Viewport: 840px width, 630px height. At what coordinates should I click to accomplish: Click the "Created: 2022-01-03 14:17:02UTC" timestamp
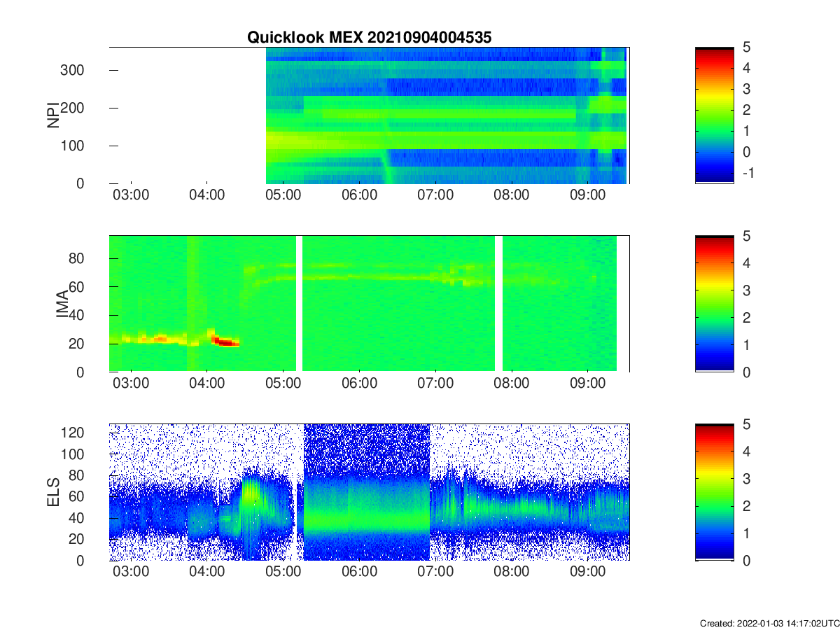tap(769, 623)
